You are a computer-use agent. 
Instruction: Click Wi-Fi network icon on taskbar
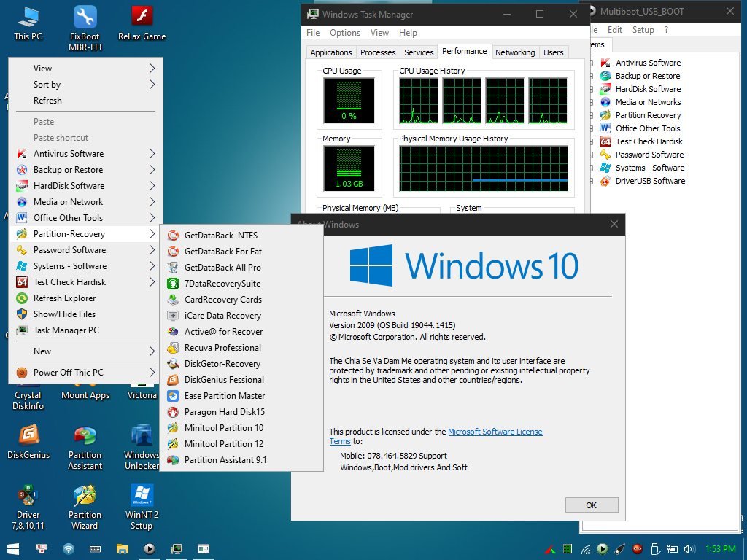[x=69, y=549]
